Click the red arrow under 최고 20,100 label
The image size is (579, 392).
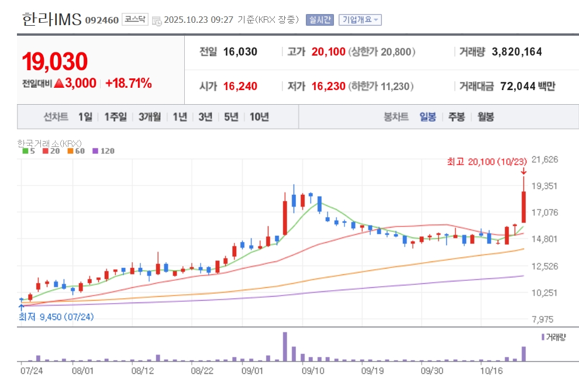pyautogui.click(x=523, y=171)
